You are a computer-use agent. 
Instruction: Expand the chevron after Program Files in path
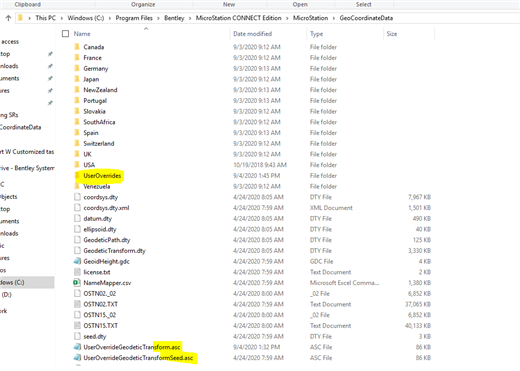pyautogui.click(x=158, y=18)
